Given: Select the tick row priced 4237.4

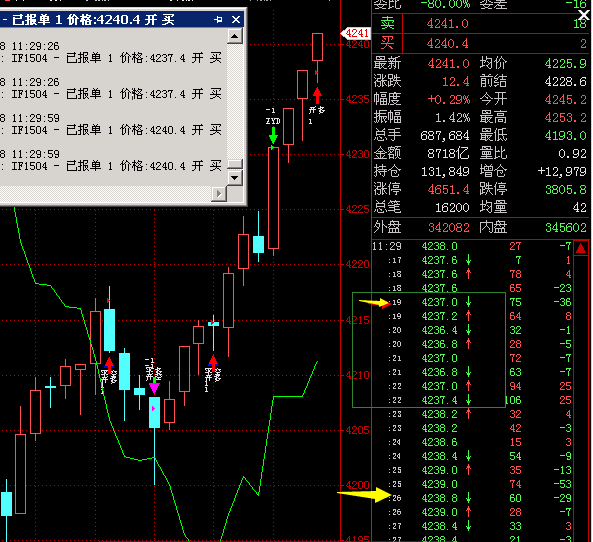Looking at the screenshot, I should 472,400.
